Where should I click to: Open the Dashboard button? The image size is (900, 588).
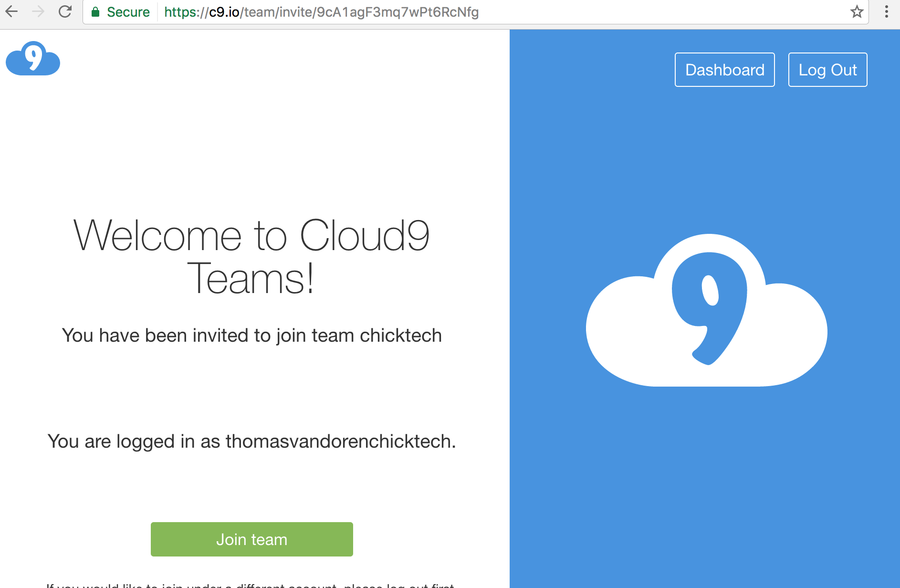point(724,70)
